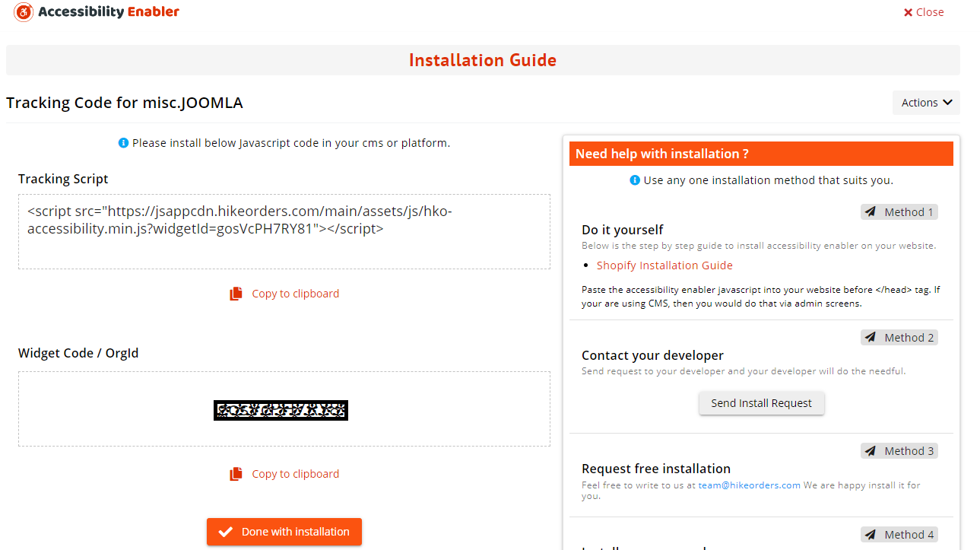The width and height of the screenshot is (980, 550).
Task: Click the Method 2 paper plane icon
Action: click(871, 338)
